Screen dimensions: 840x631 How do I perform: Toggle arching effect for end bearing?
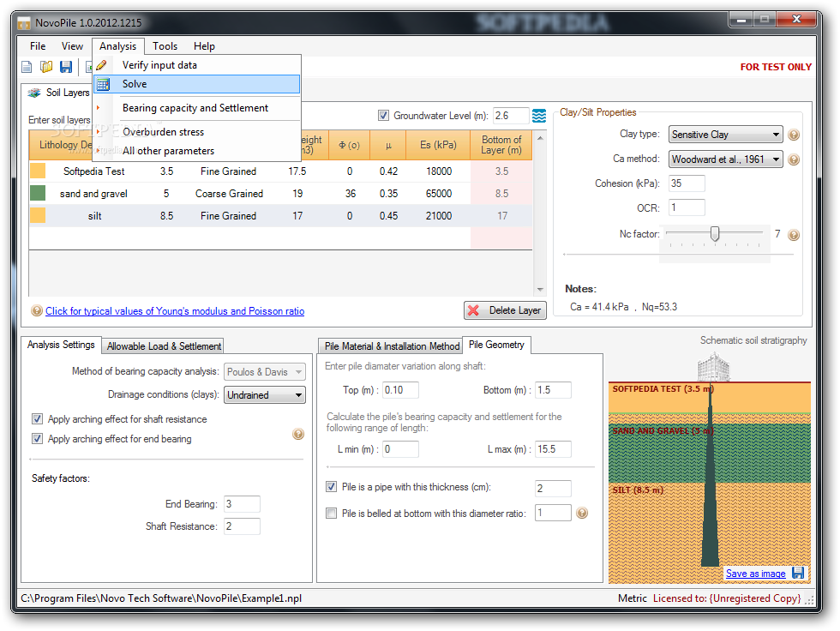pos(37,439)
